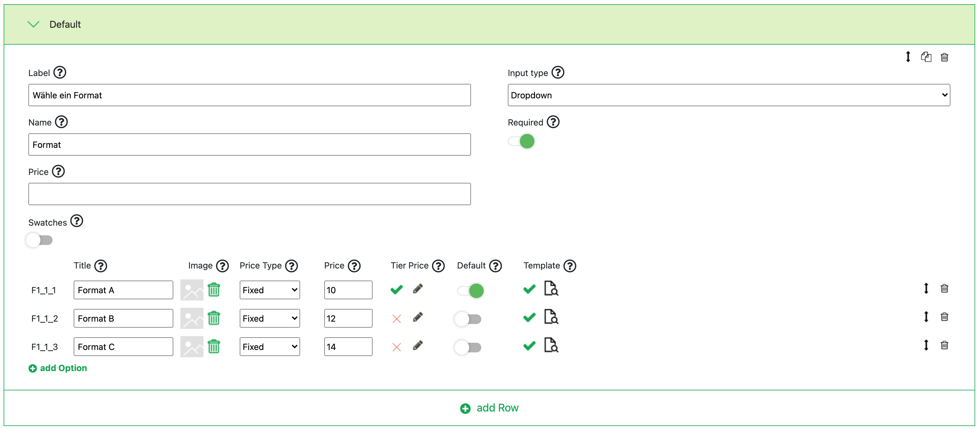Image resolution: width=980 pixels, height=429 pixels.
Task: Open Price Type dropdown for Format C
Action: (x=269, y=346)
